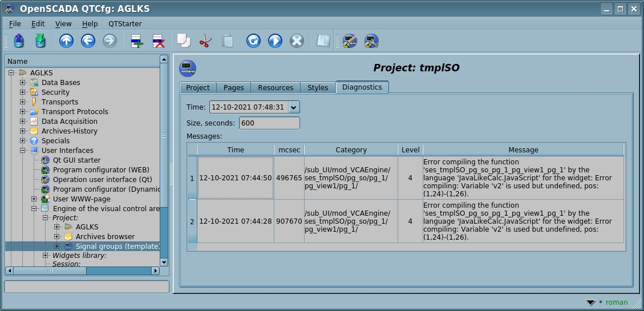This screenshot has height=311, width=644.
Task: Click the Transport Protocols folder icon
Action: click(34, 112)
